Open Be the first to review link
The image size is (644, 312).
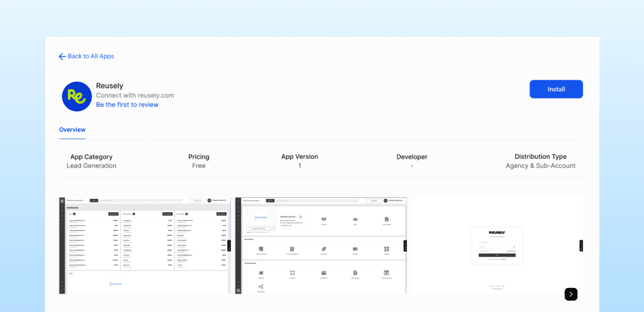[127, 105]
